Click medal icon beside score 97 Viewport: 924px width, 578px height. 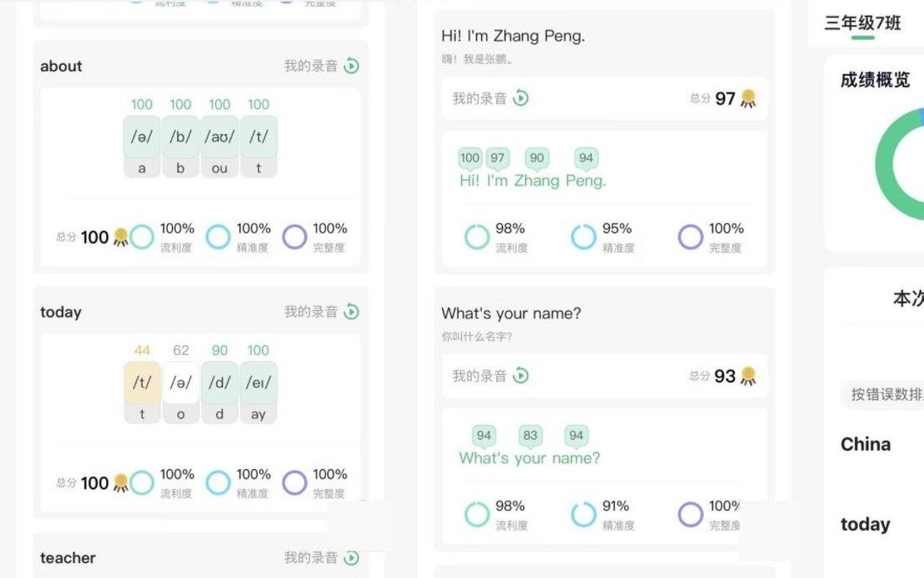749,98
